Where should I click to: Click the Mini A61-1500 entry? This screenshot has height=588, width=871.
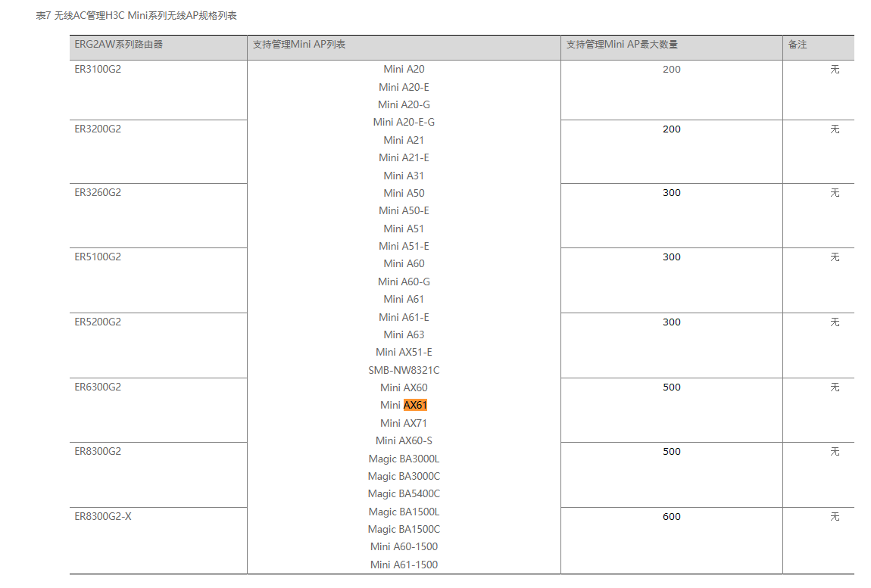[404, 565]
